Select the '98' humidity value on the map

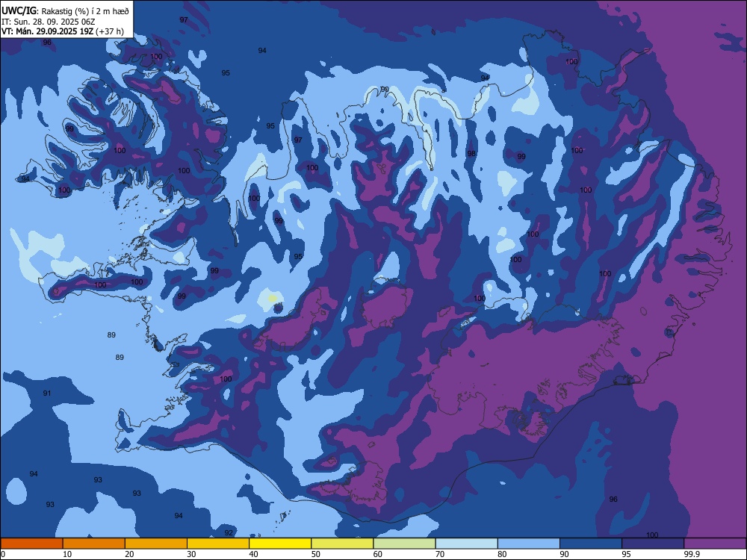click(471, 153)
